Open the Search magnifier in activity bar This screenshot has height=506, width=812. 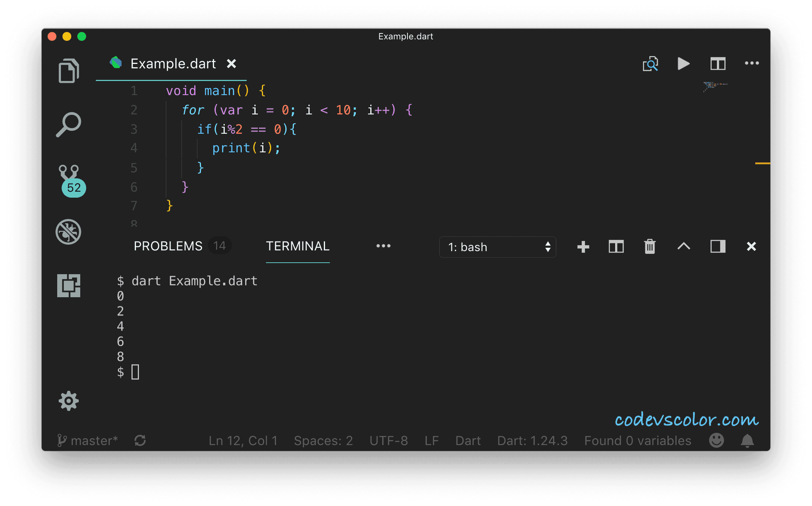click(69, 125)
